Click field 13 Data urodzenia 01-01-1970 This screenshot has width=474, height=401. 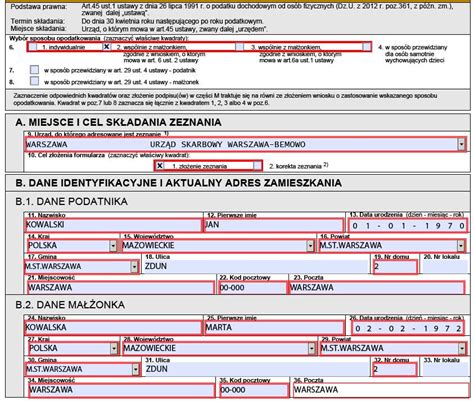click(x=408, y=226)
